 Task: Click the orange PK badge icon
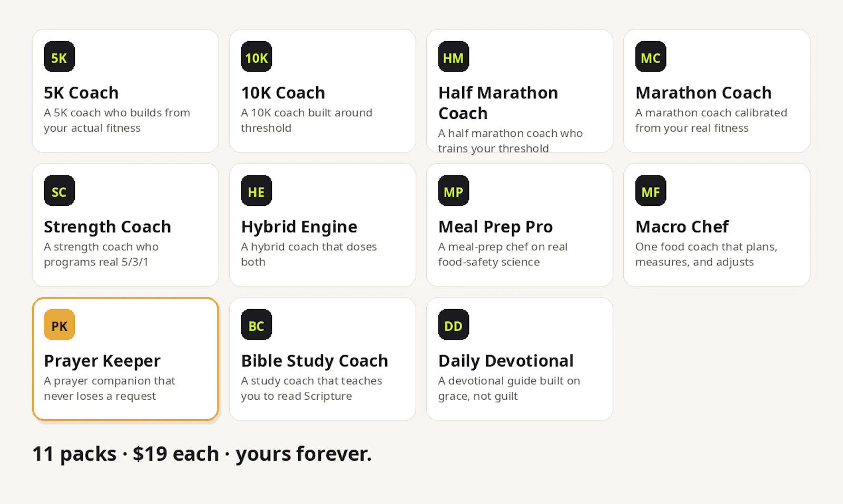click(x=59, y=324)
